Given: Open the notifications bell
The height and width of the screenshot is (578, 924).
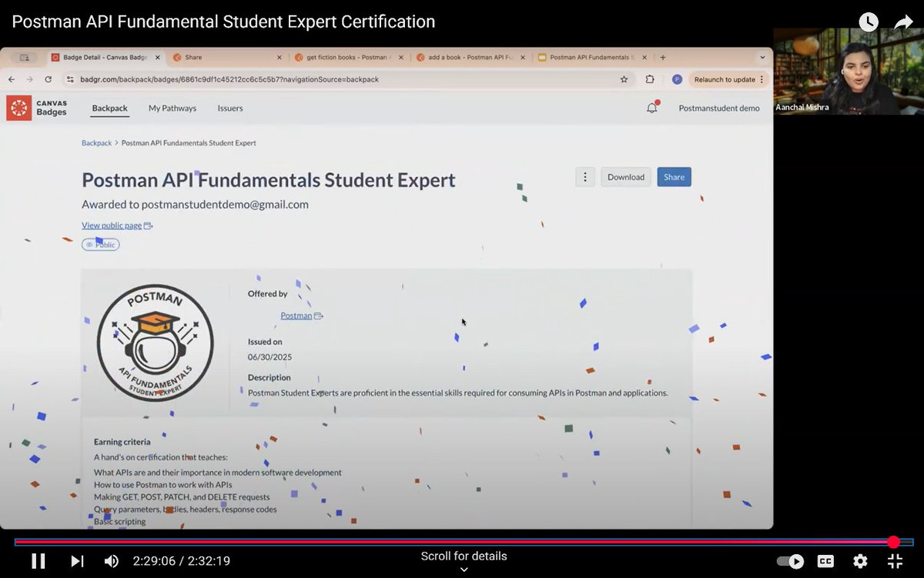Looking at the screenshot, I should pyautogui.click(x=652, y=108).
